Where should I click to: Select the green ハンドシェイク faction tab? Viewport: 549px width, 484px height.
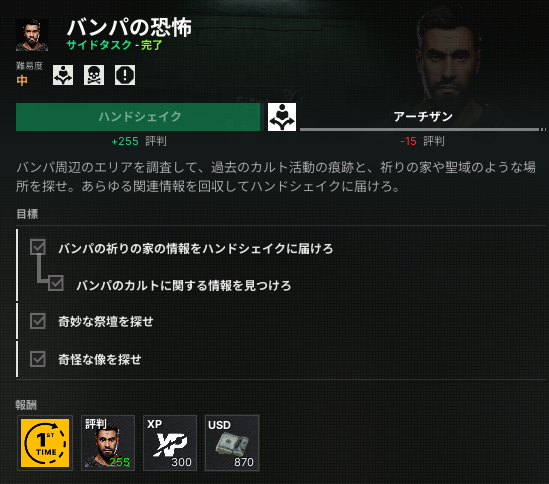tap(138, 117)
